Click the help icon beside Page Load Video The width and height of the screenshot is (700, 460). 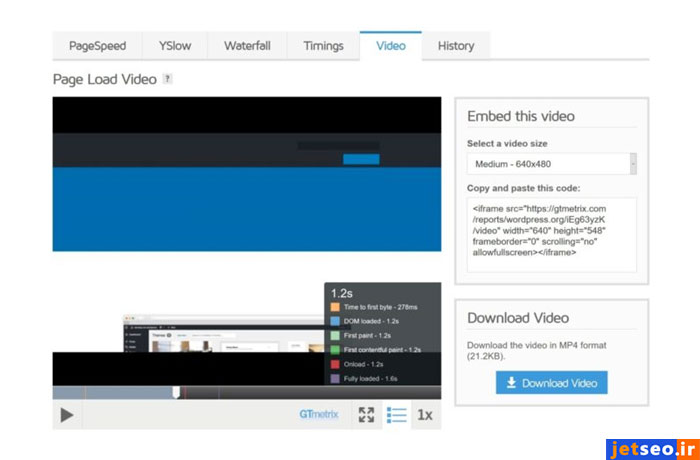167,79
